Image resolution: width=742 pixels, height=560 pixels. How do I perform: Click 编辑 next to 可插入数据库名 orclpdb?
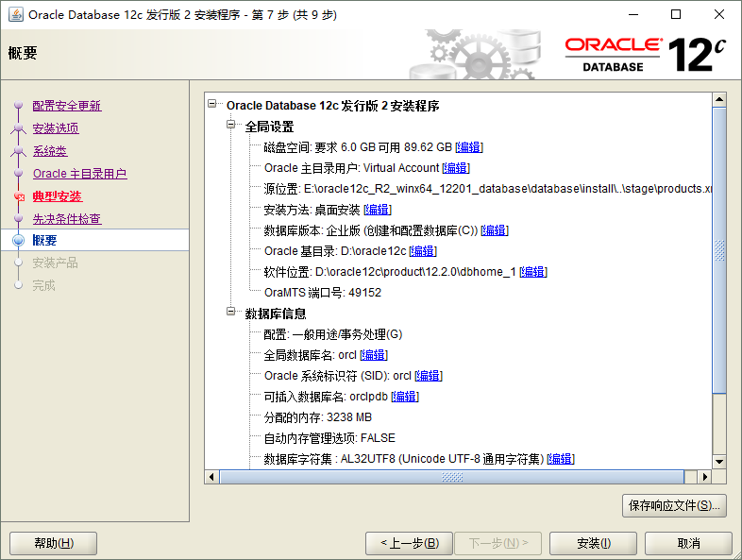click(x=405, y=397)
